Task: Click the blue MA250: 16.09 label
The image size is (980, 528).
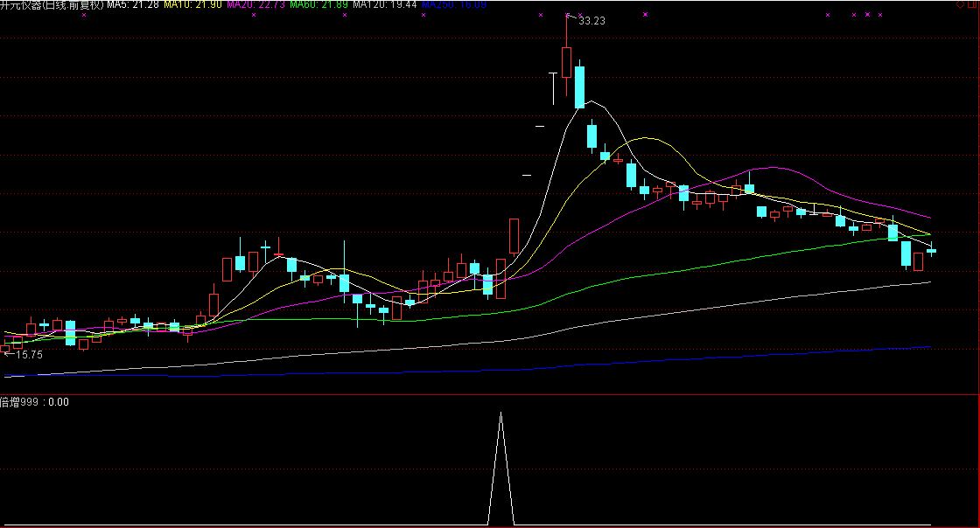Action: click(x=454, y=4)
